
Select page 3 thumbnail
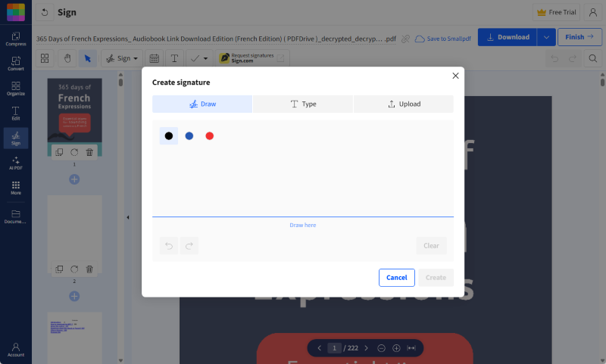click(x=74, y=338)
